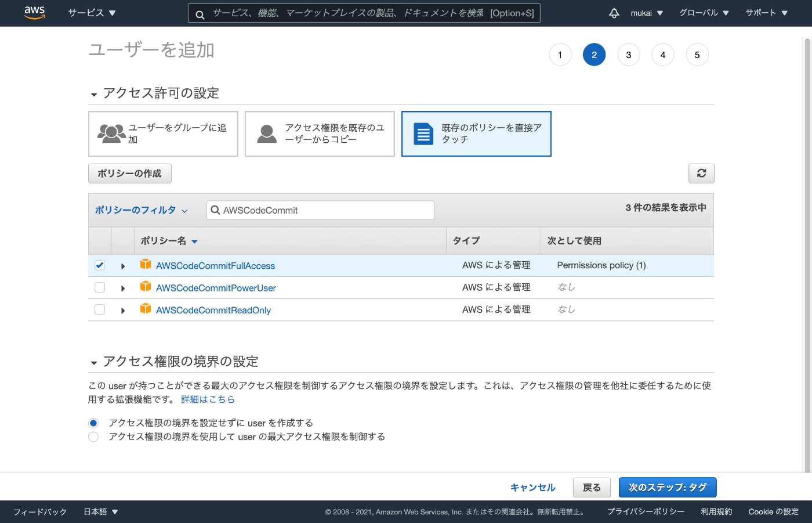This screenshot has height=523, width=812.
Task: Click the ポリシーの作成 button
Action: click(x=130, y=173)
